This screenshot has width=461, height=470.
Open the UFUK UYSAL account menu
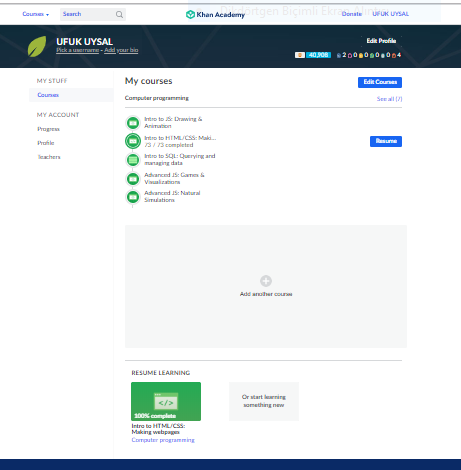click(x=390, y=14)
